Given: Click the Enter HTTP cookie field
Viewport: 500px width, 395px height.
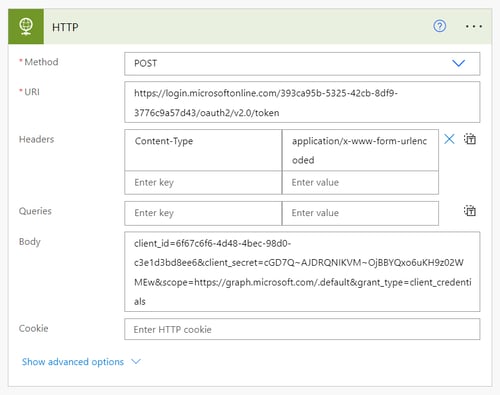Looking at the screenshot, I should (302, 329).
